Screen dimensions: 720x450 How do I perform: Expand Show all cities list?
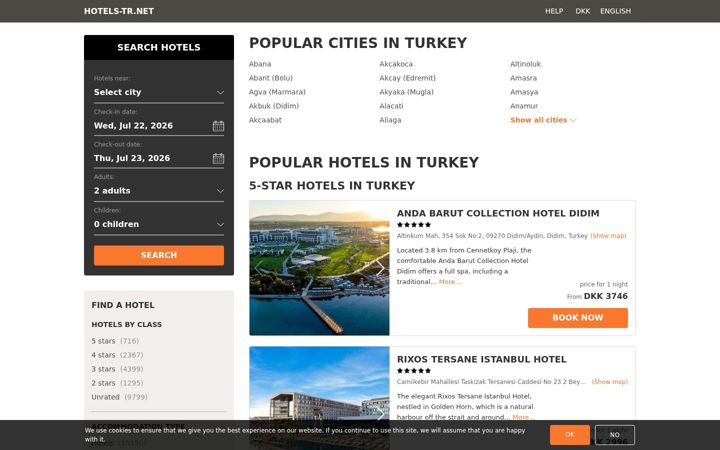point(543,120)
